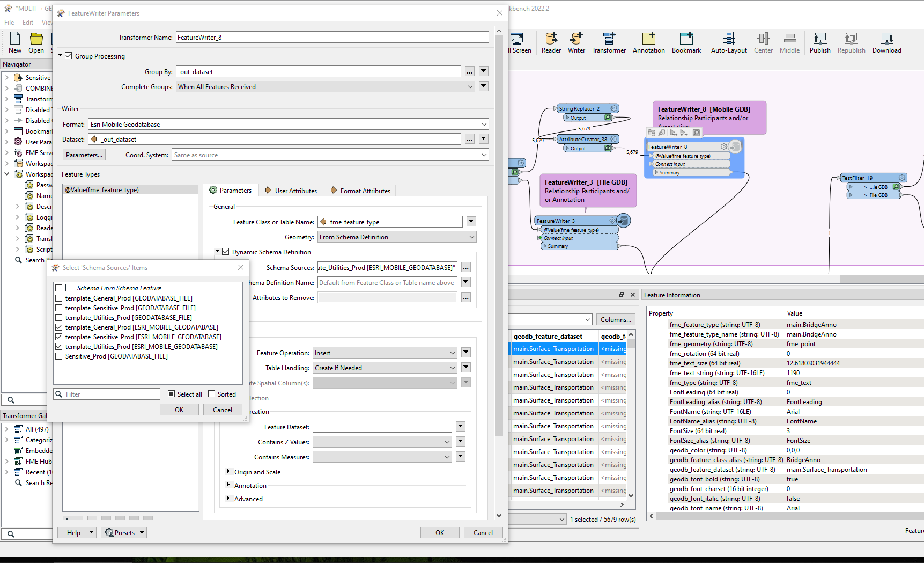
Task: Uncheck template_Utilities_Prod [ESRI_MOBILE_GEODATABASE]
Action: (59, 346)
